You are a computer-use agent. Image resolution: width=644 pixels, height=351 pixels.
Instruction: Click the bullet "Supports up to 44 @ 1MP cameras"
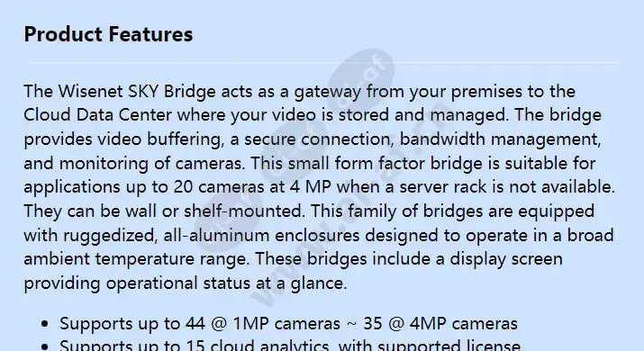pyautogui.click(x=200, y=324)
